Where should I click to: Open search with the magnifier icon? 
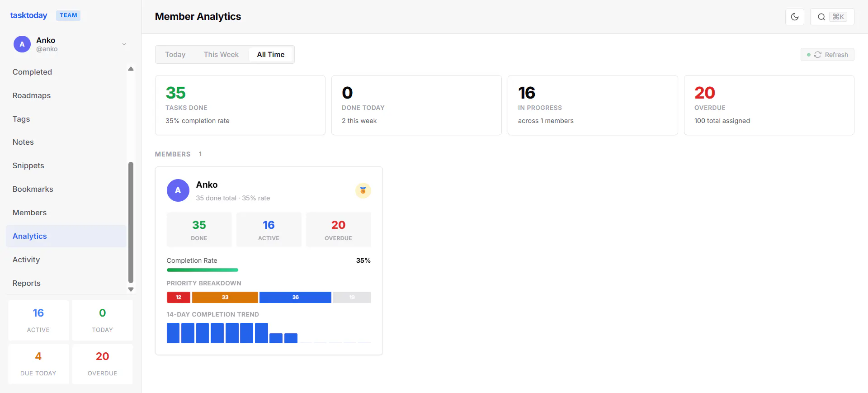821,17
